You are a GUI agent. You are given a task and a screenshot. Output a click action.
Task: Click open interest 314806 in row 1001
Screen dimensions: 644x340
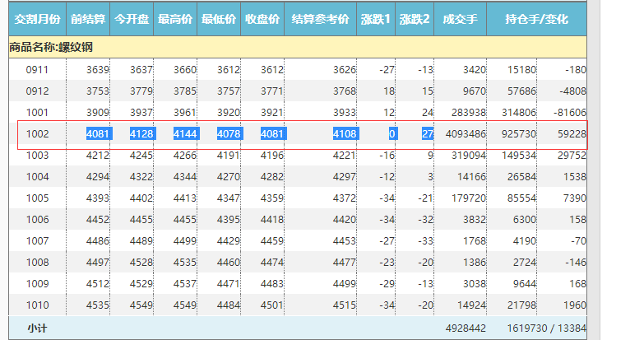click(519, 113)
